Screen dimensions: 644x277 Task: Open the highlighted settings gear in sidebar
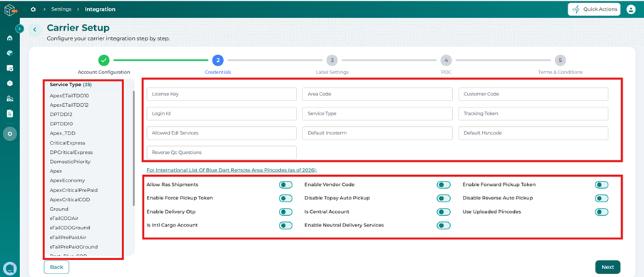point(10,134)
